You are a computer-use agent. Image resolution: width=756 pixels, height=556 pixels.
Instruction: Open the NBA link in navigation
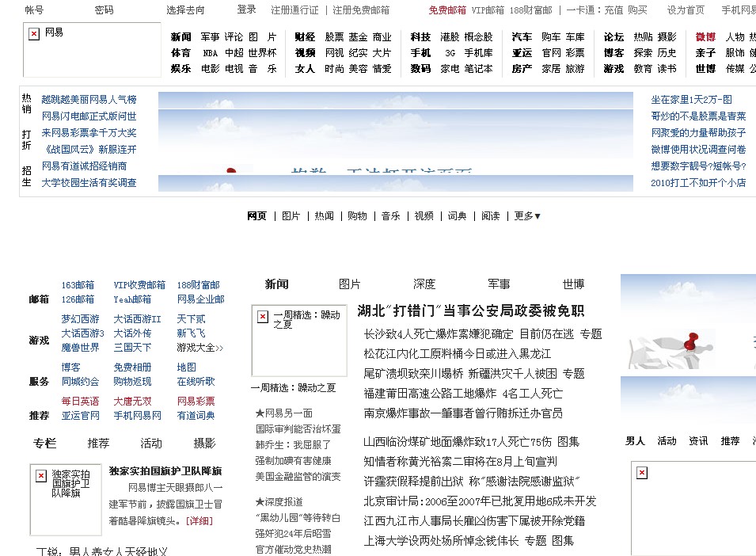tap(211, 53)
